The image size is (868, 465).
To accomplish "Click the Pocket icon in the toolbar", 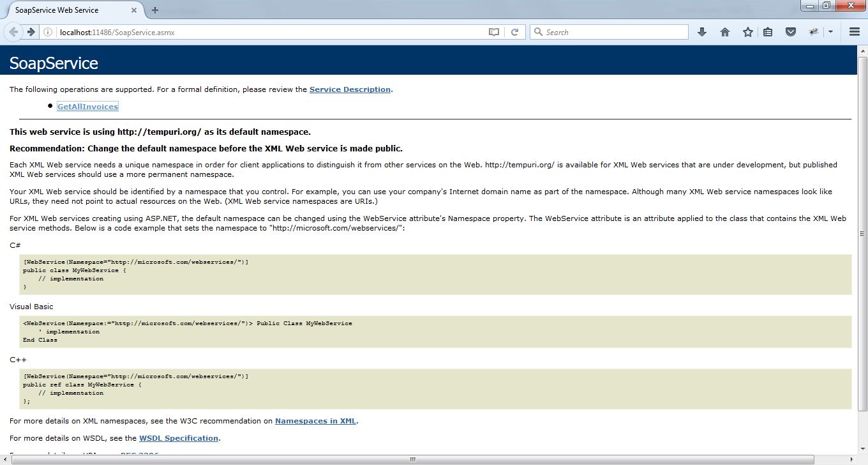I will coord(791,32).
